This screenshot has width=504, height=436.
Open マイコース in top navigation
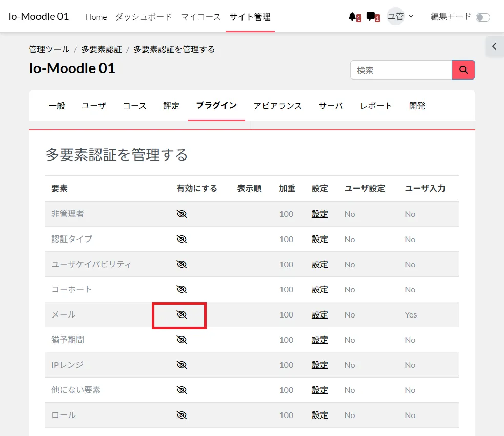(201, 17)
